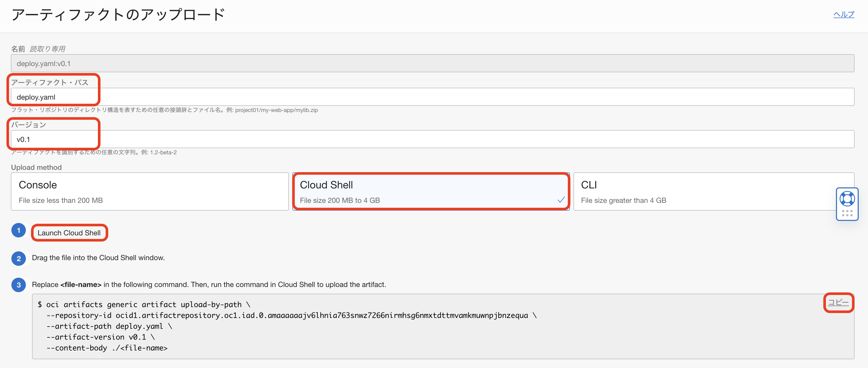
Task: Select the Console upload method
Action: point(150,191)
